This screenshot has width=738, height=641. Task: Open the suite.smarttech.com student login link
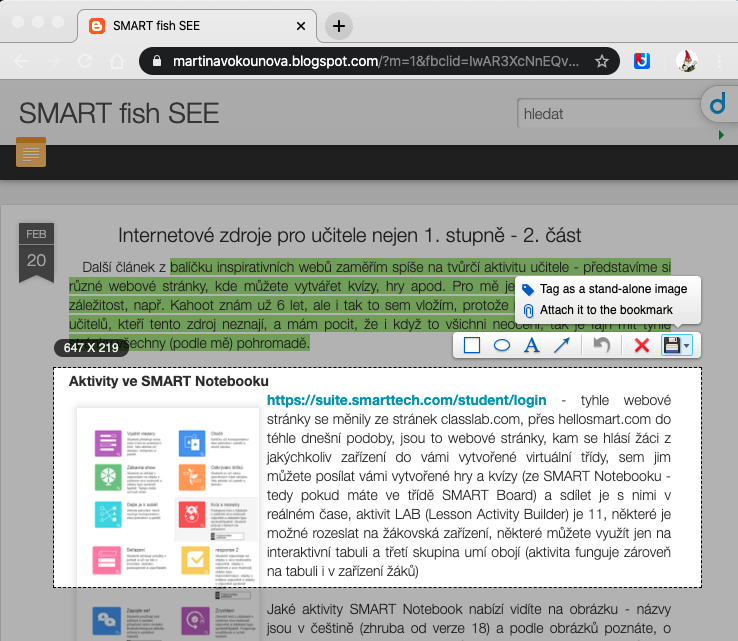click(x=407, y=400)
